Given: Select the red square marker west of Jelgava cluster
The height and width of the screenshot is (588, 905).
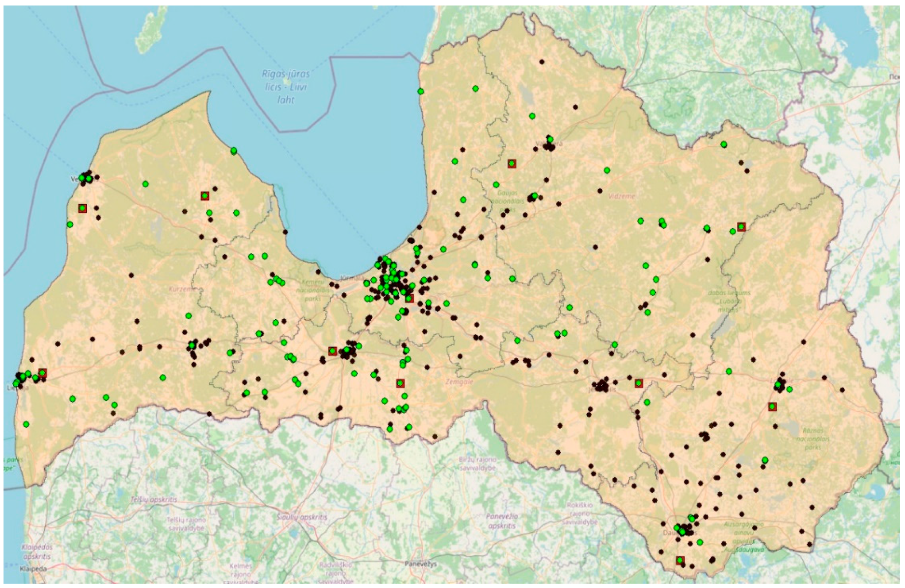Looking at the screenshot, I should pyautogui.click(x=333, y=351).
